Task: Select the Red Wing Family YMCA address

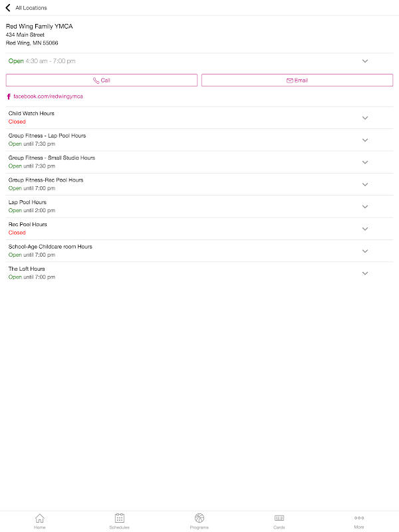Action: [32, 39]
